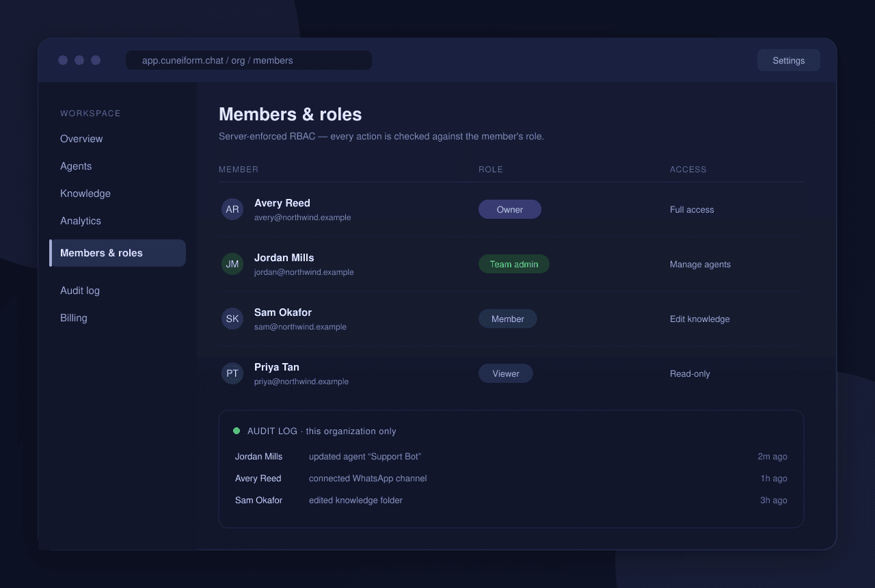Click jordan@northwind.example email
The height and width of the screenshot is (588, 875).
tap(304, 272)
